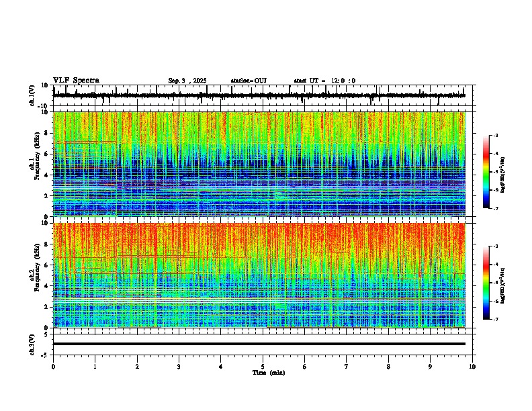532x411 pixels.
Task: Click tick label "7" on the Time axis
Action: 347,367
